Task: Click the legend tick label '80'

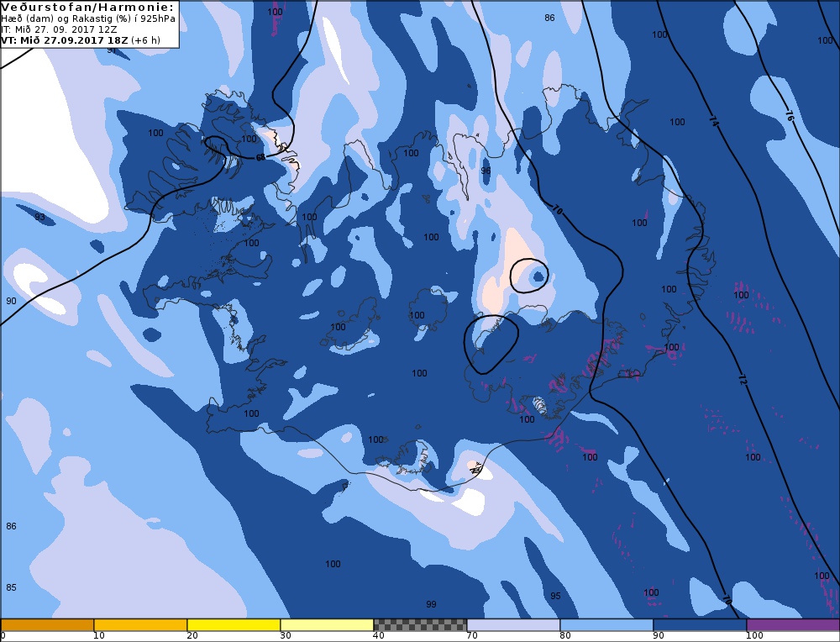Action: coord(565,636)
